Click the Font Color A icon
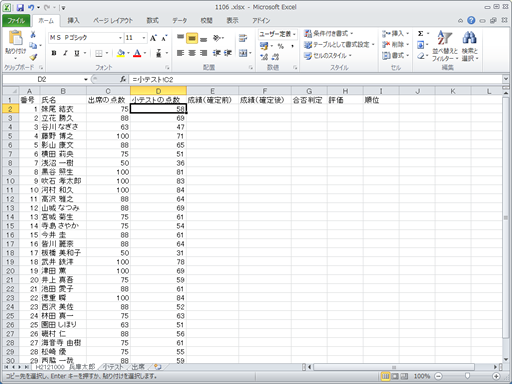Image resolution: width=512 pixels, height=384 pixels. pyautogui.click(x=137, y=53)
